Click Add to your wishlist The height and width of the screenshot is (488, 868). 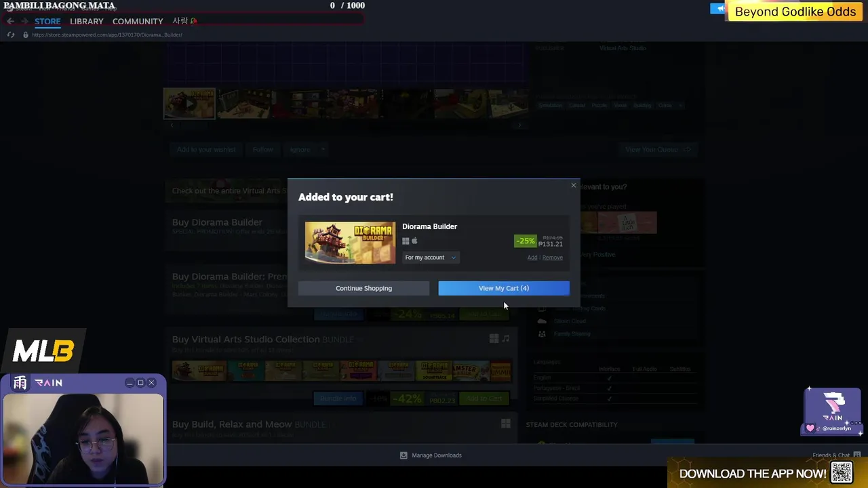(x=206, y=149)
